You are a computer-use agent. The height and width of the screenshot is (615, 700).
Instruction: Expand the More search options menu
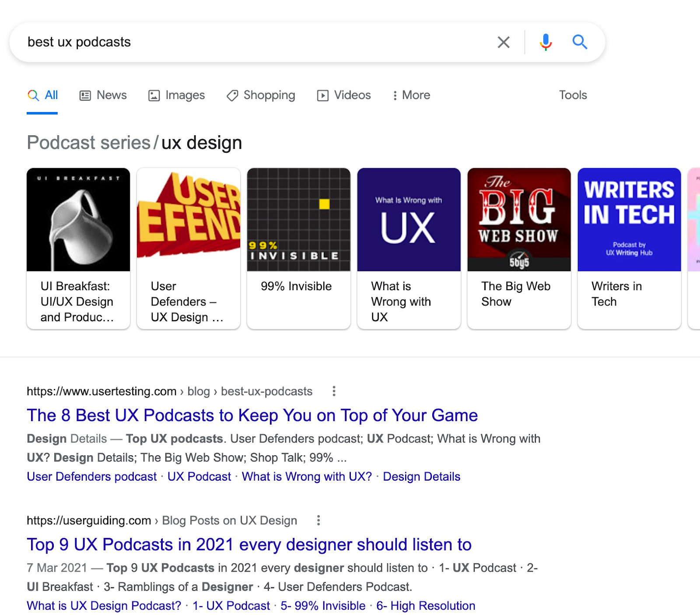(x=410, y=95)
